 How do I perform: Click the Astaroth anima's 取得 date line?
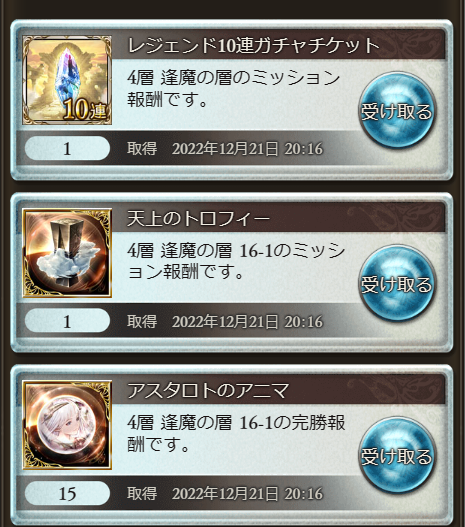225,493
